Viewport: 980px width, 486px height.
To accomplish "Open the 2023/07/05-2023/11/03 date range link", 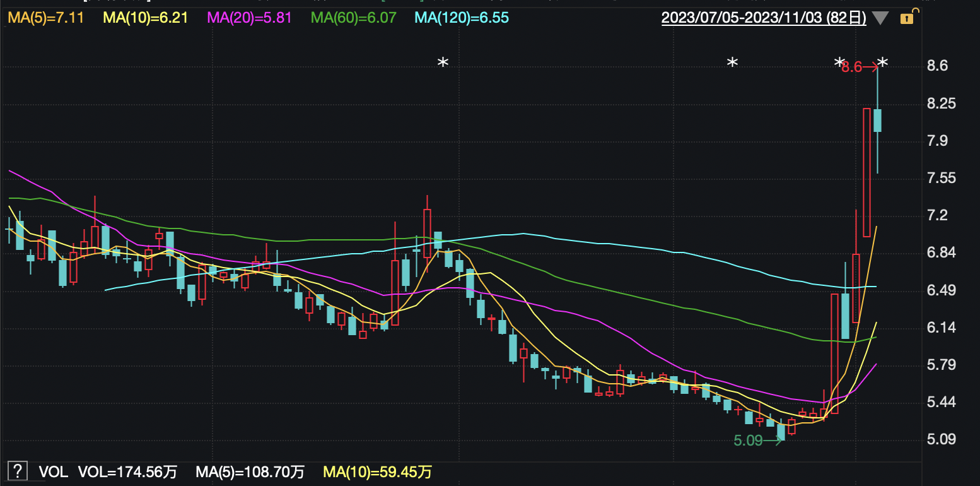I will (x=763, y=18).
